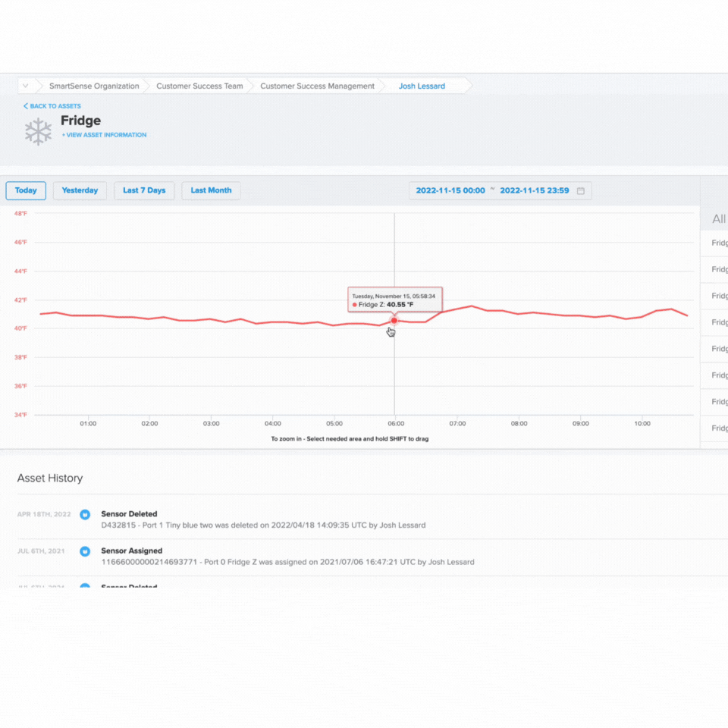Click the 34°F axis label
Viewport: 728px width, 728px height.
[x=20, y=415]
